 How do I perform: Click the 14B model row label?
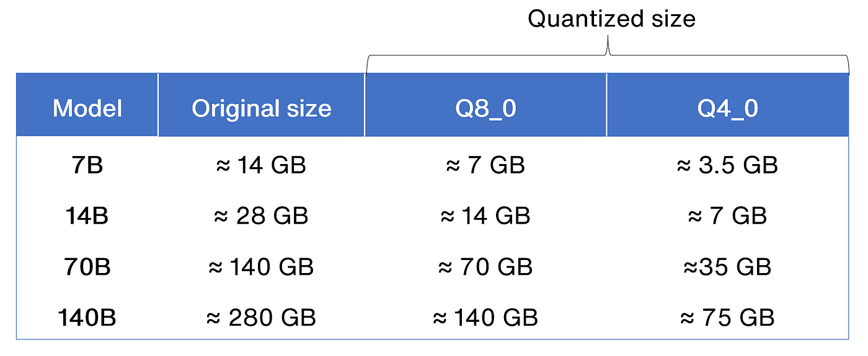pyautogui.click(x=87, y=216)
